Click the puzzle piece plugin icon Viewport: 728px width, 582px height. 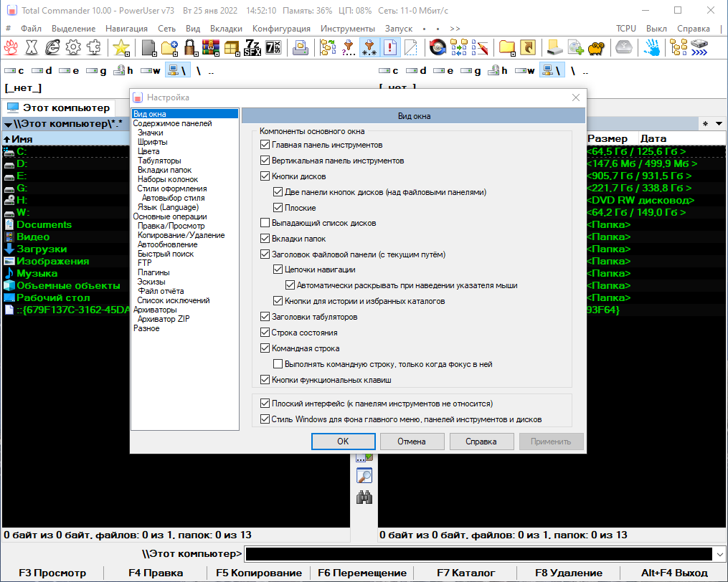pos(93,47)
